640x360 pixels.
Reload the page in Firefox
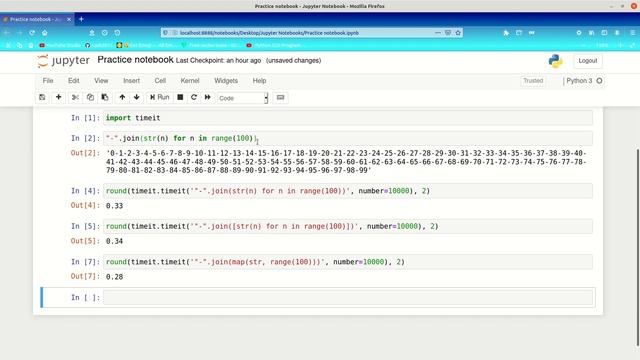point(32,33)
